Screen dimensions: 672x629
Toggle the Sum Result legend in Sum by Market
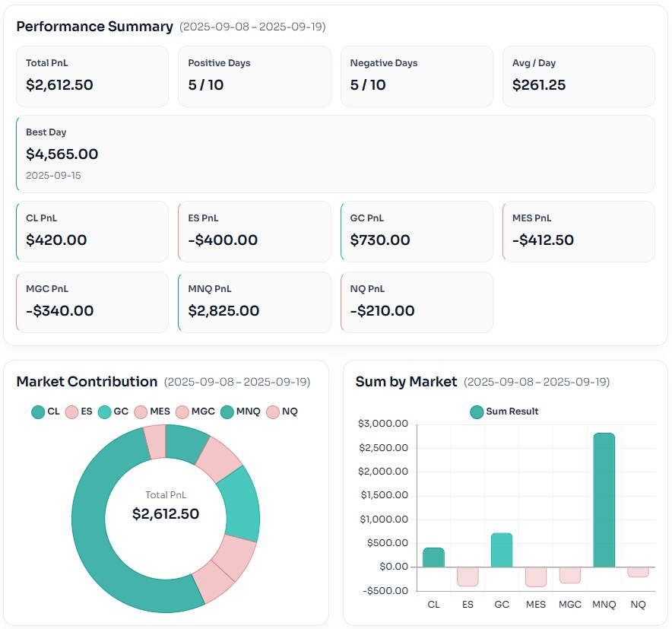(504, 411)
